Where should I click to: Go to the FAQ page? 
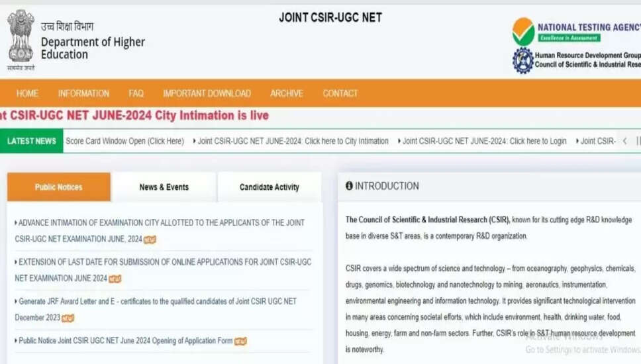tap(136, 93)
